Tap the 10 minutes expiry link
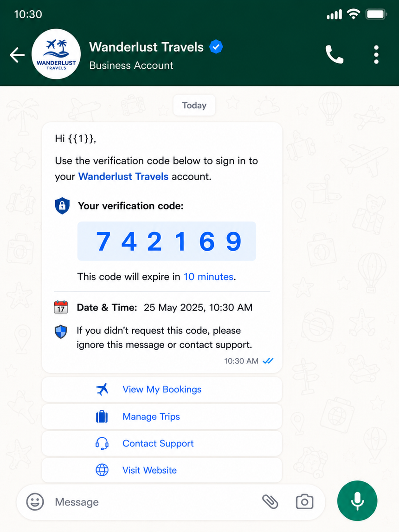Screen dimensions: 399x532 [x=208, y=277]
